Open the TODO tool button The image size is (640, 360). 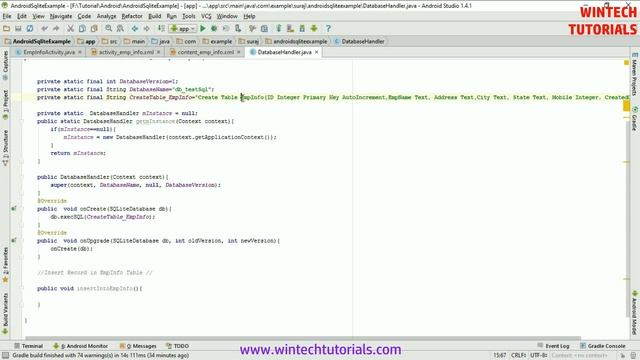point(178,346)
